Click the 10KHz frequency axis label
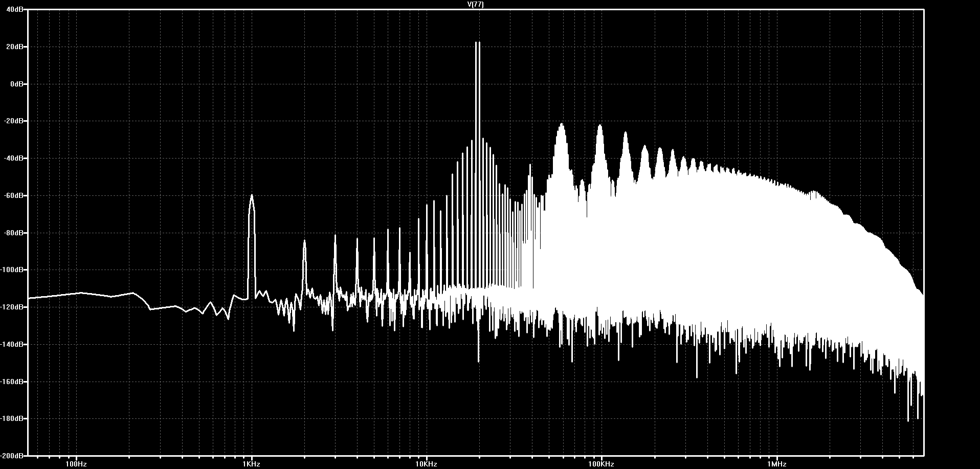This screenshot has height=469, width=980. click(x=427, y=464)
